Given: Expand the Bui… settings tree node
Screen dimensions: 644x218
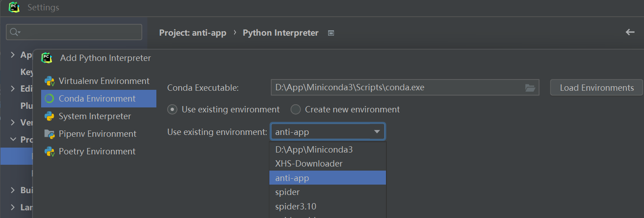Looking at the screenshot, I should coord(13,190).
